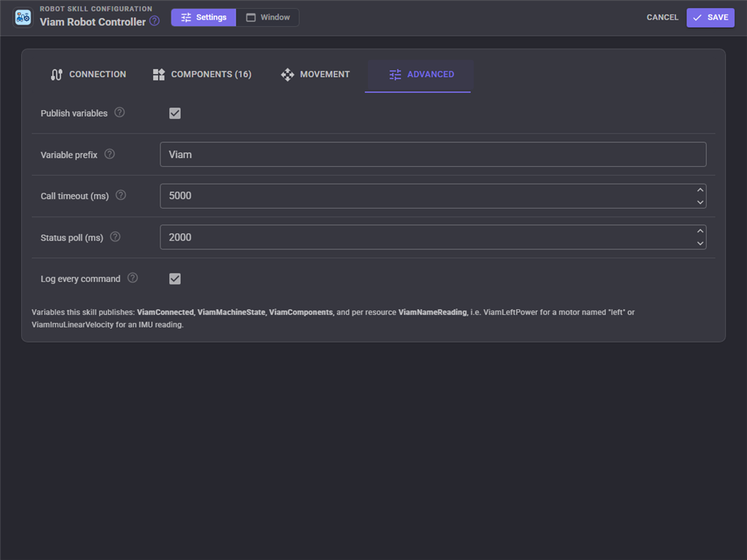747x560 pixels.
Task: Cancel the configuration changes
Action: click(x=662, y=17)
